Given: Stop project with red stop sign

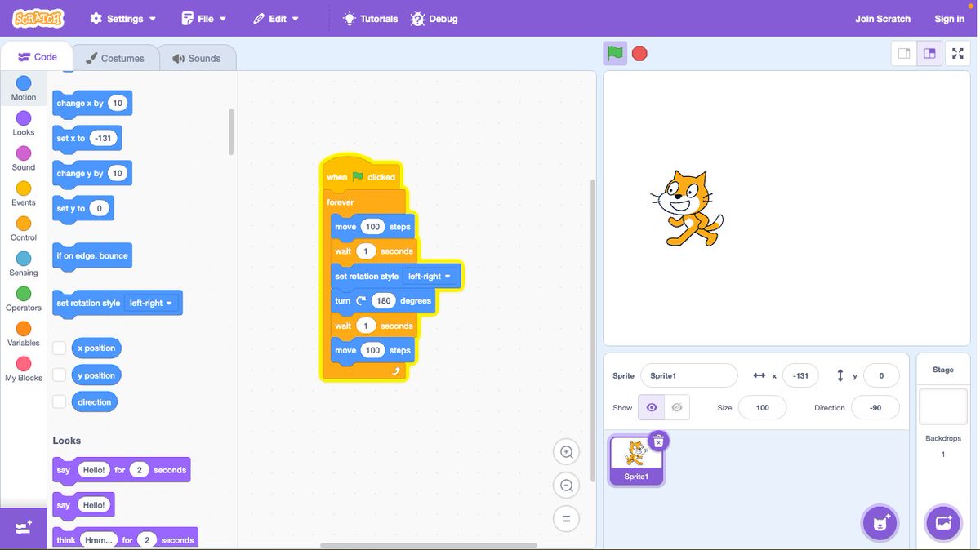Looking at the screenshot, I should 639,53.
